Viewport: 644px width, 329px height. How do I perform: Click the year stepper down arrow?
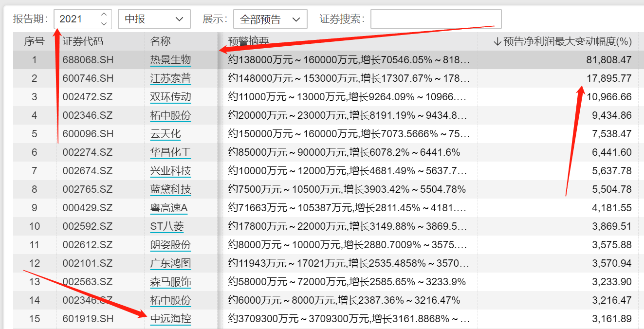104,23
